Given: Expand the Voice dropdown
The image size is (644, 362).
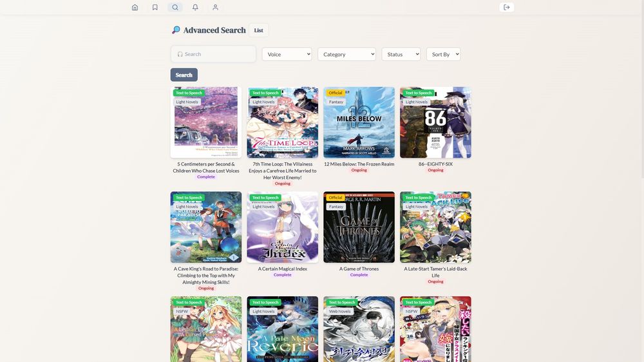Looking at the screenshot, I should point(287,54).
